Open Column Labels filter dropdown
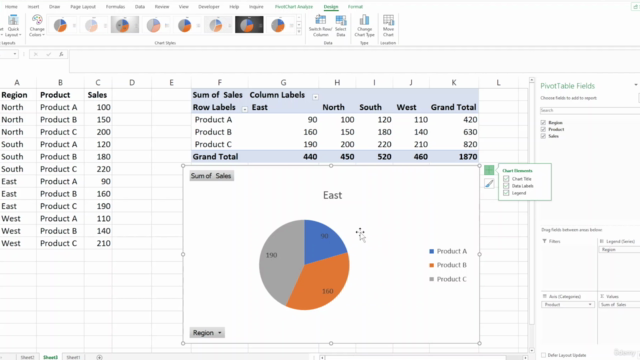This screenshot has width=640, height=360. pos(316,97)
